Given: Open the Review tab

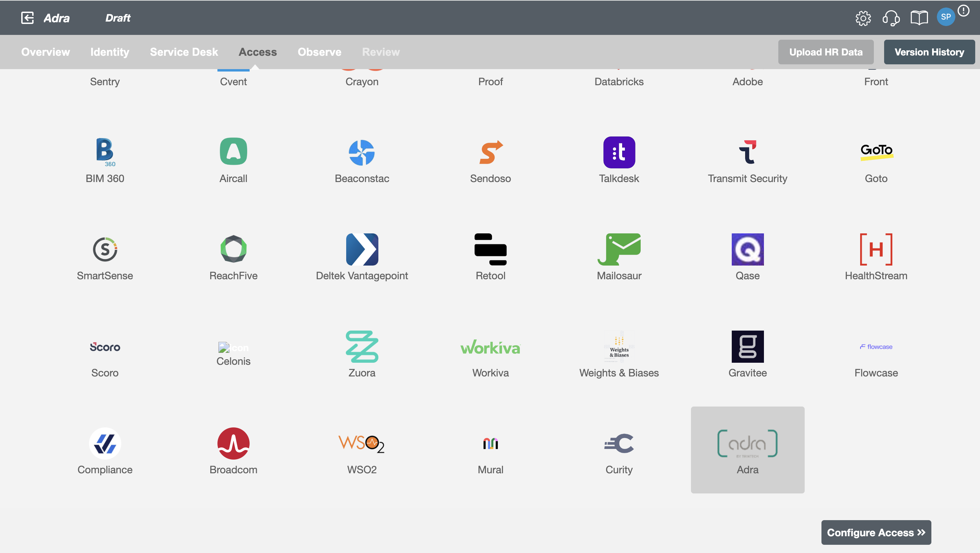Looking at the screenshot, I should point(381,52).
